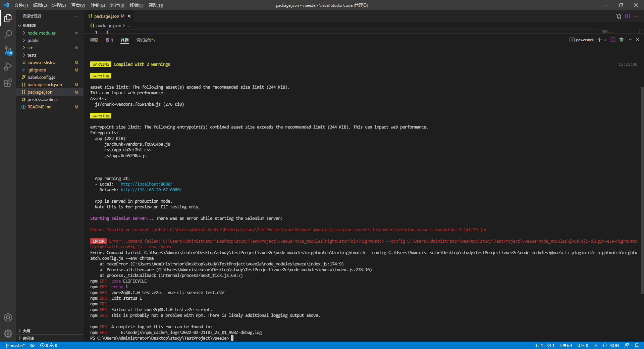This screenshot has width=644, height=349.
Task: Click the feedback icon in status bar
Action: coord(627,345)
